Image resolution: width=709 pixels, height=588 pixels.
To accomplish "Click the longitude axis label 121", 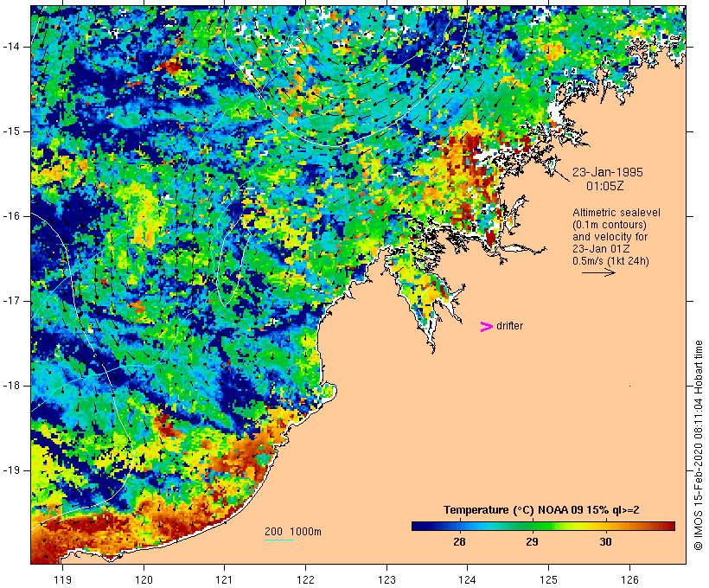I will tap(224, 579).
